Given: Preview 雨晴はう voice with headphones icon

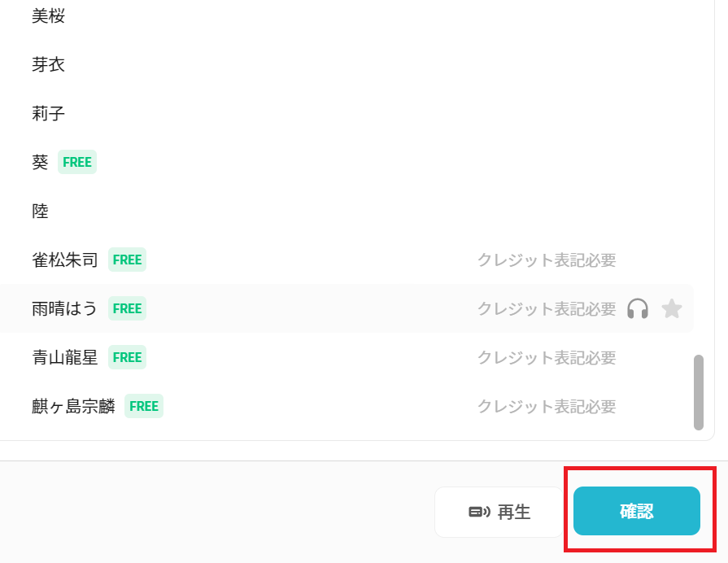Looking at the screenshot, I should [x=638, y=308].
